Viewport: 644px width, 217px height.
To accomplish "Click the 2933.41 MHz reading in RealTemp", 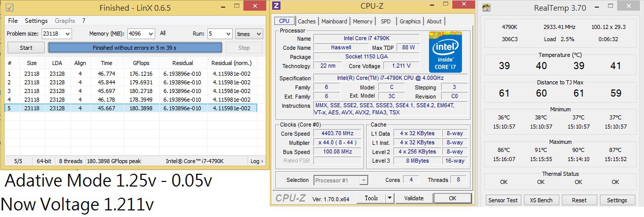I will [560, 27].
